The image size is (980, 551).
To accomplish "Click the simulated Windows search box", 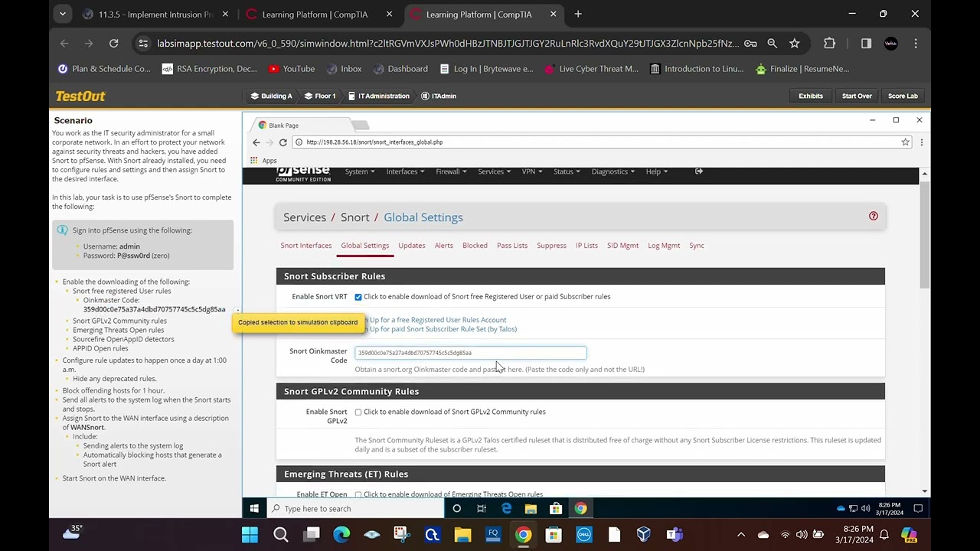I will pyautogui.click(x=354, y=508).
